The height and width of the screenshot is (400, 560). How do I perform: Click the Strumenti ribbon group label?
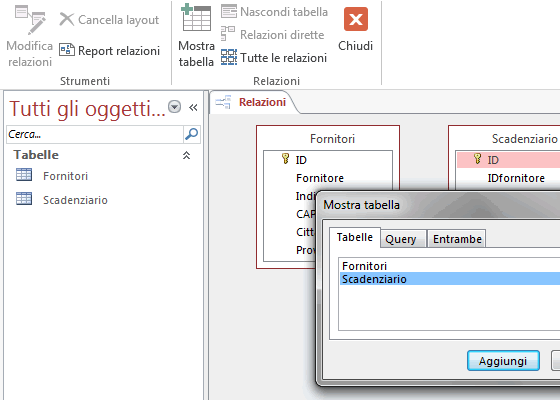point(85,81)
